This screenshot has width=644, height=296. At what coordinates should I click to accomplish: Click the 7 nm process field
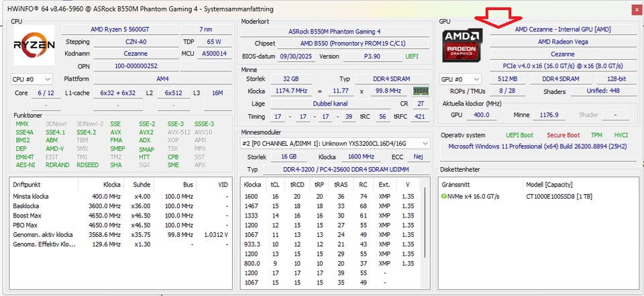206,30
